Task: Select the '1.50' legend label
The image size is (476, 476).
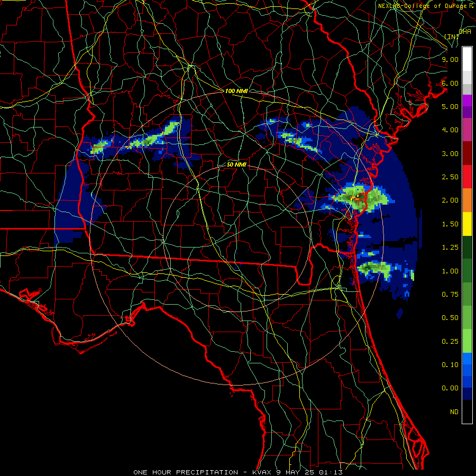Action: 450,224
